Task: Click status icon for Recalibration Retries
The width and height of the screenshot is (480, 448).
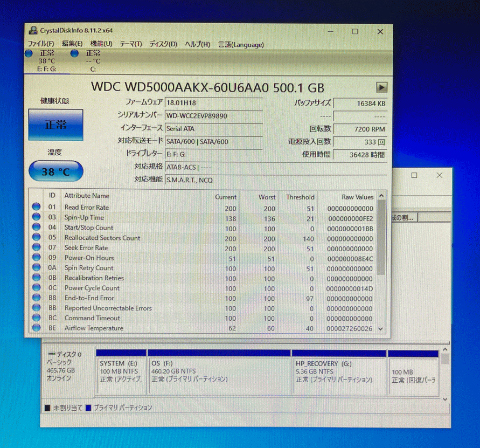Action: tap(36, 277)
